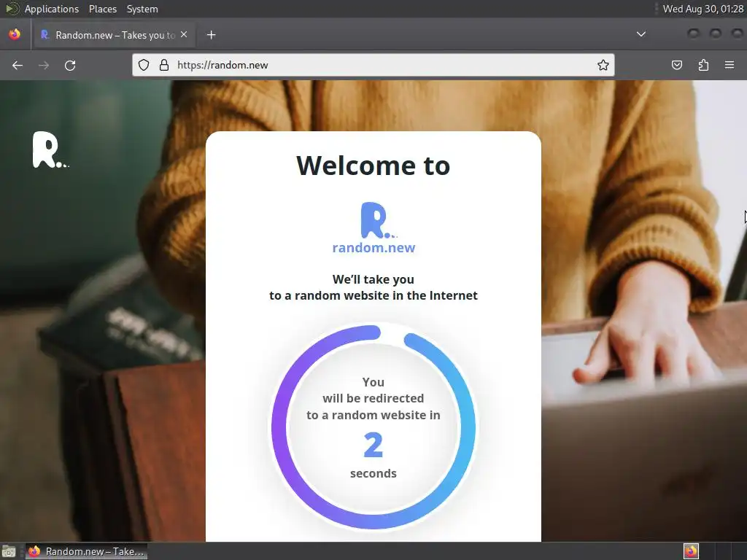Open the System menu
Viewport: 747px width, 560px height.
pyautogui.click(x=142, y=9)
